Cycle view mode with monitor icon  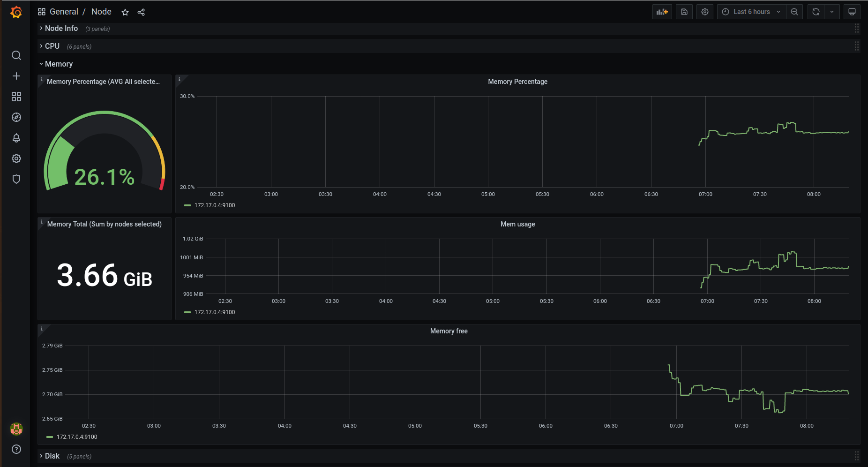click(x=852, y=12)
